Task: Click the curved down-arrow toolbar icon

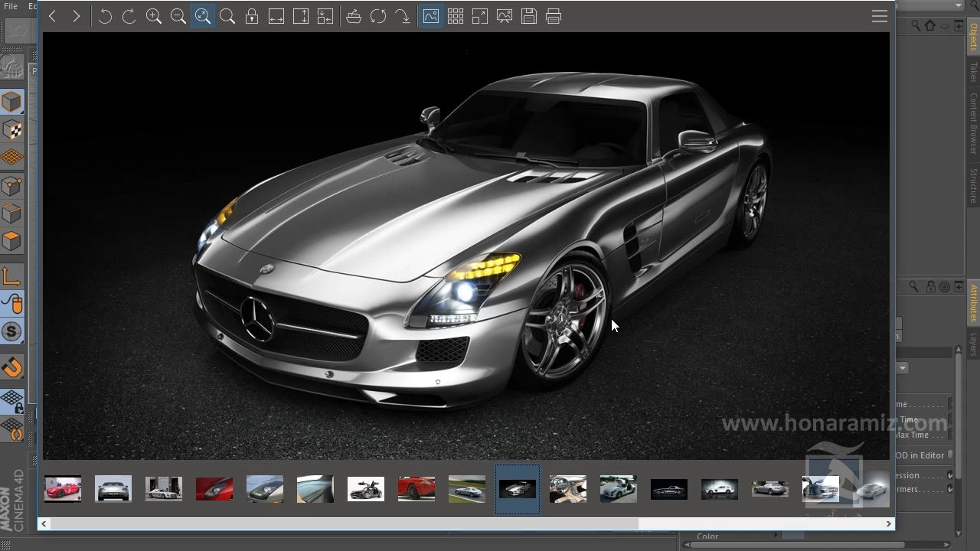Action: (x=403, y=16)
